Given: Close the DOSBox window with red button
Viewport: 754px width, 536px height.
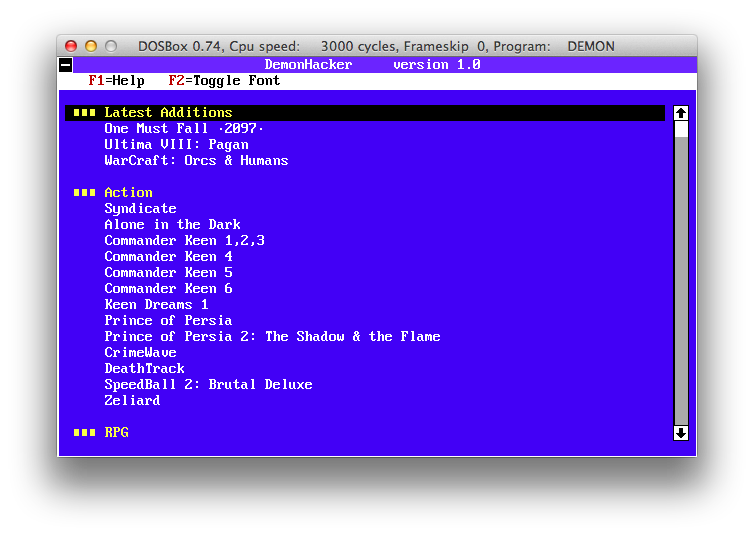Looking at the screenshot, I should pyautogui.click(x=71, y=46).
